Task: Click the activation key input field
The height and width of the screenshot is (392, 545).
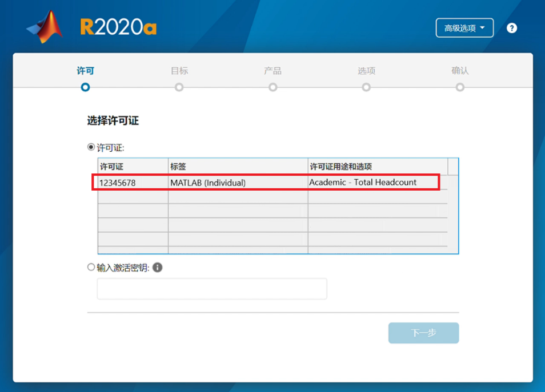Action: pos(212,289)
